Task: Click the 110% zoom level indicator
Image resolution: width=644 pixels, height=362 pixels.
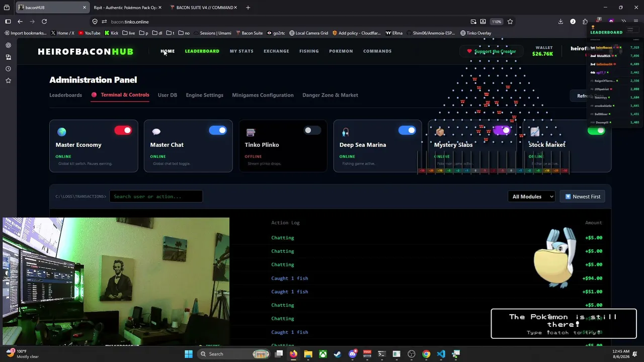Action: tap(497, 22)
